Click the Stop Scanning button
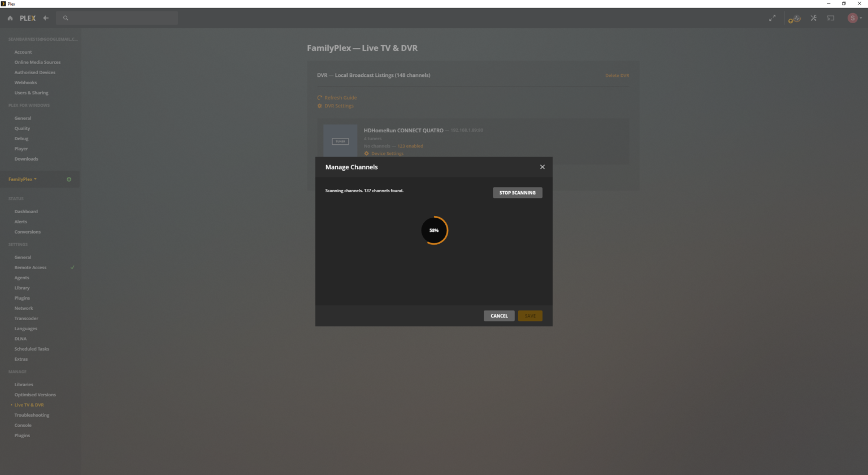Image resolution: width=868 pixels, height=475 pixels. click(x=518, y=193)
